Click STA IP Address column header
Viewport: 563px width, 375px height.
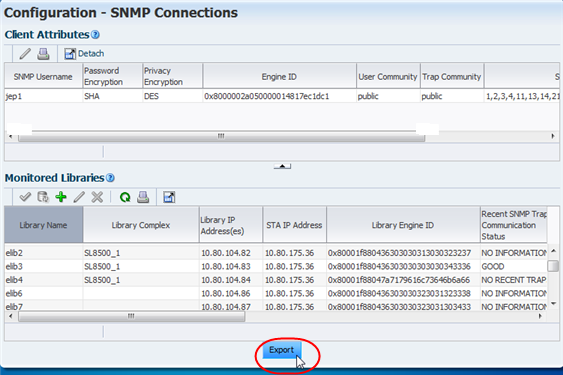294,225
